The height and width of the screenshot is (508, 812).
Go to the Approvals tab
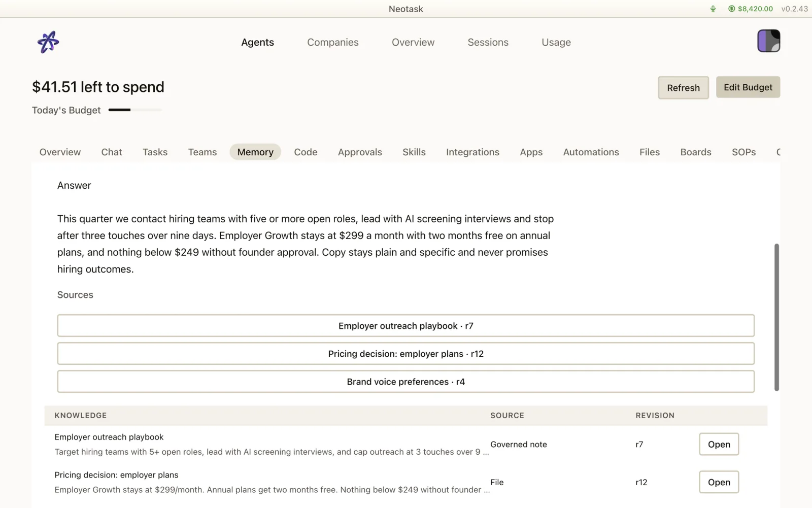(x=360, y=152)
